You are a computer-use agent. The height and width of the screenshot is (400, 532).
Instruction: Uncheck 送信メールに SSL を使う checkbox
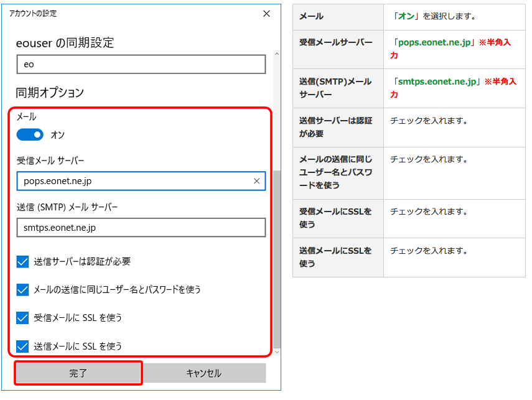click(23, 346)
